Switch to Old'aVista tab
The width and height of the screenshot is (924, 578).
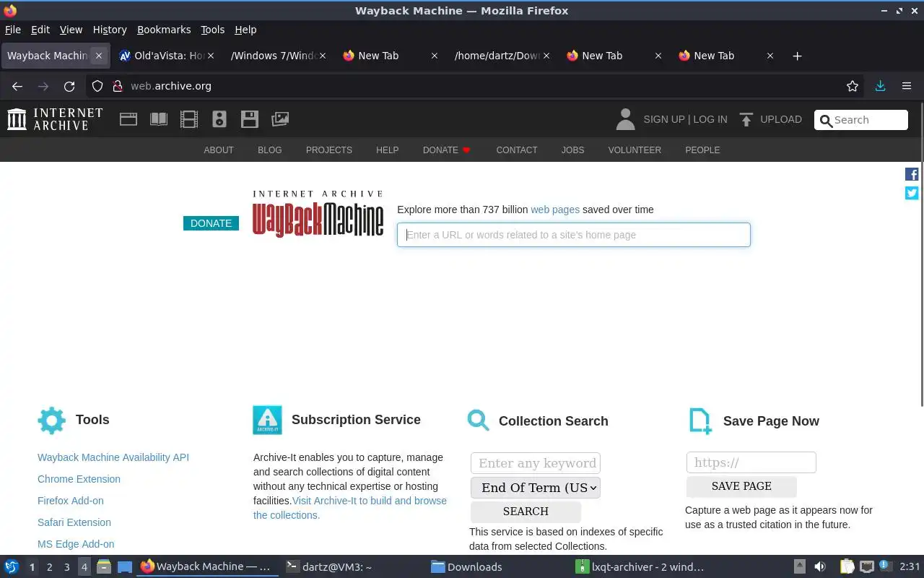(167, 56)
